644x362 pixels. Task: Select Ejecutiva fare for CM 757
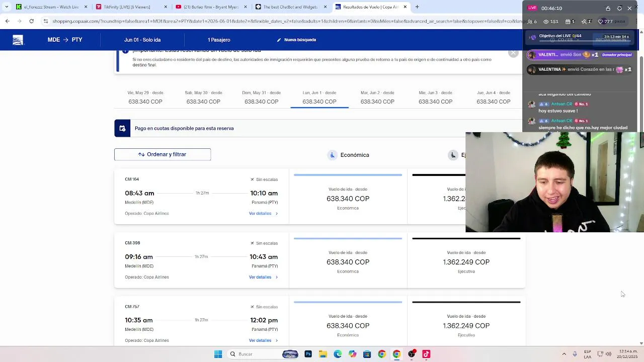point(466,322)
